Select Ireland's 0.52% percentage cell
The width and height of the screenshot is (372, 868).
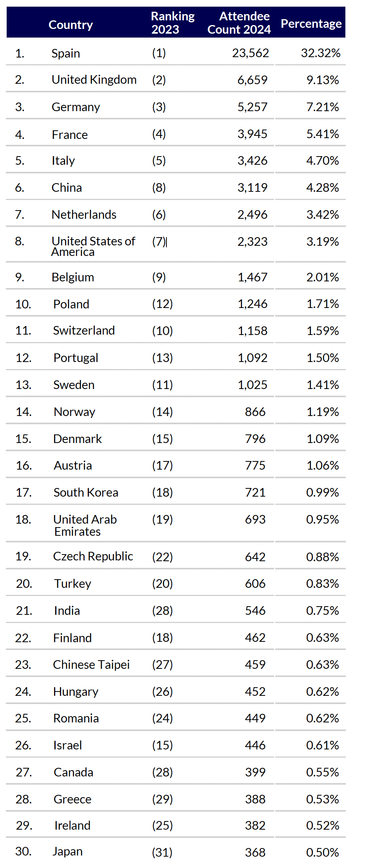click(x=322, y=825)
